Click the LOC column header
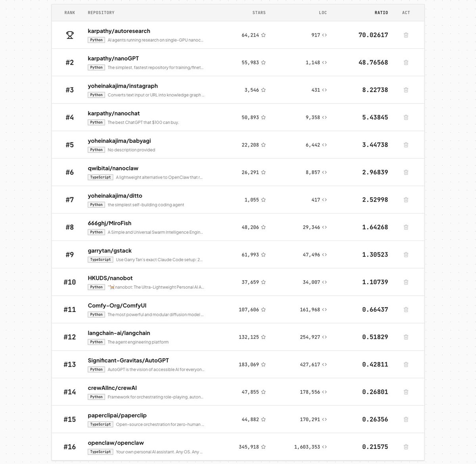The height and width of the screenshot is (464, 476). [323, 12]
